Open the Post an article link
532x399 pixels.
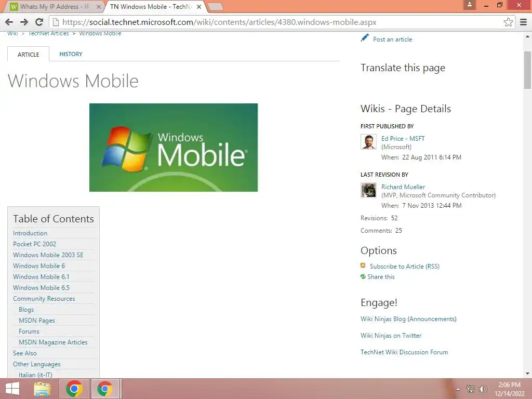coord(393,39)
